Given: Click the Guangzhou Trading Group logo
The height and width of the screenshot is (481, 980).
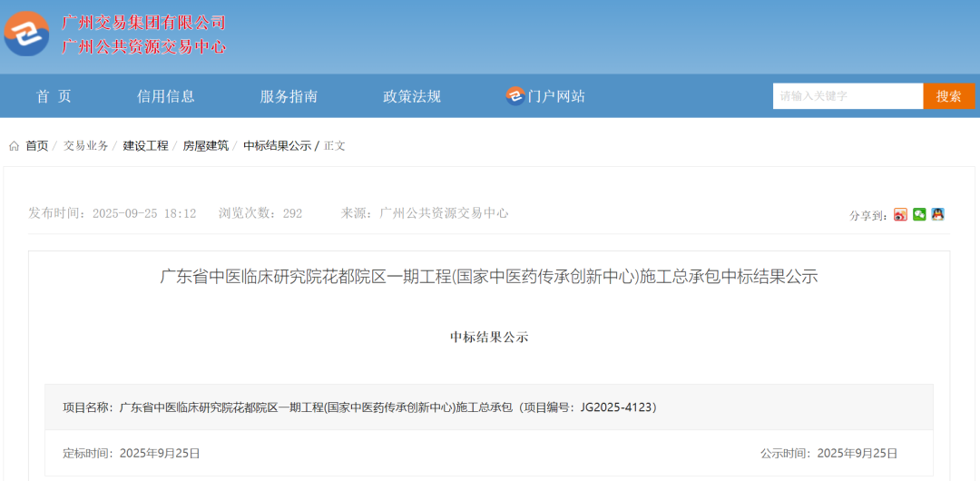Looking at the screenshot, I should 26,34.
